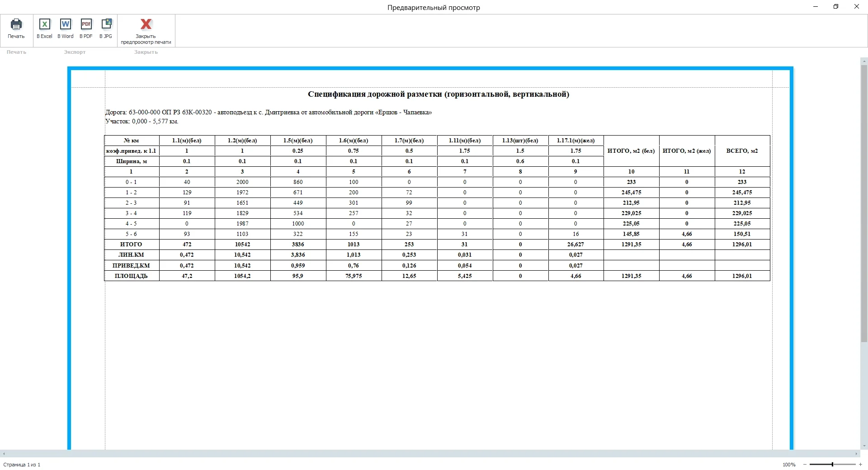The image size is (868, 470).
Task: Click the Печать printer icon
Action: tap(16, 25)
